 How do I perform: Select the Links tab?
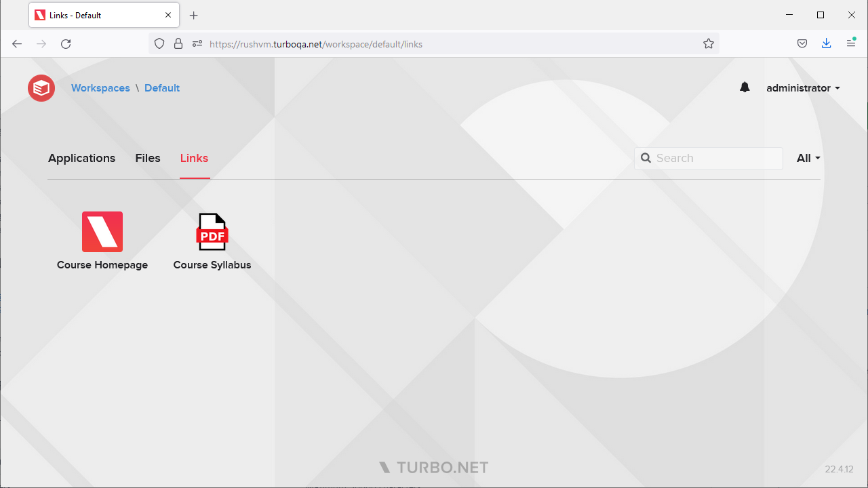(x=194, y=158)
